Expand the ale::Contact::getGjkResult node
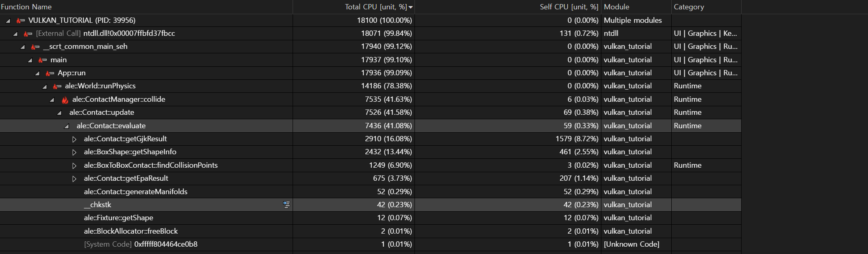This screenshot has width=868, height=254. (x=74, y=139)
